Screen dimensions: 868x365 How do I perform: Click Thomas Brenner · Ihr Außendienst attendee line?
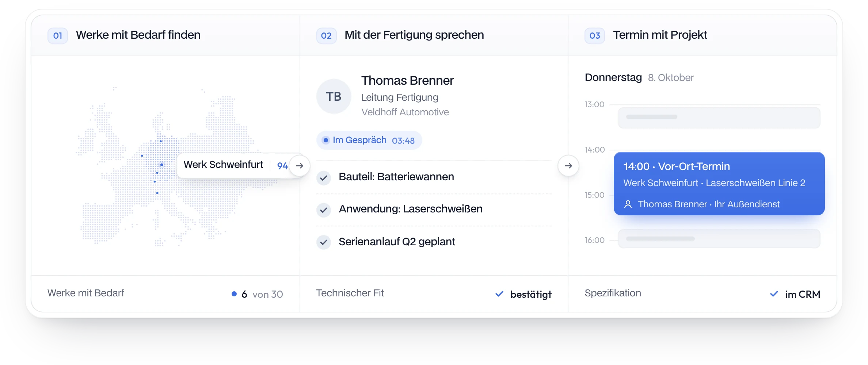[x=709, y=204]
